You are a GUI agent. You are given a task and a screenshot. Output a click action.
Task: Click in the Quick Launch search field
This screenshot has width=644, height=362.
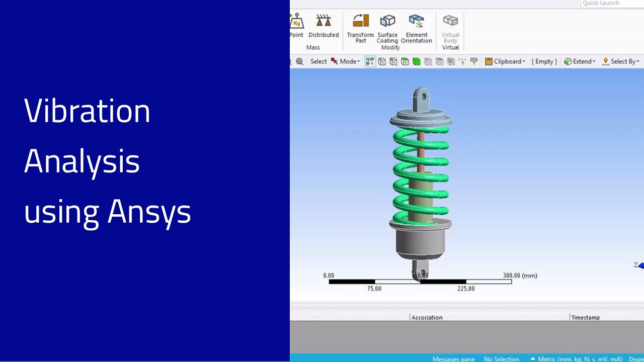pyautogui.click(x=611, y=4)
